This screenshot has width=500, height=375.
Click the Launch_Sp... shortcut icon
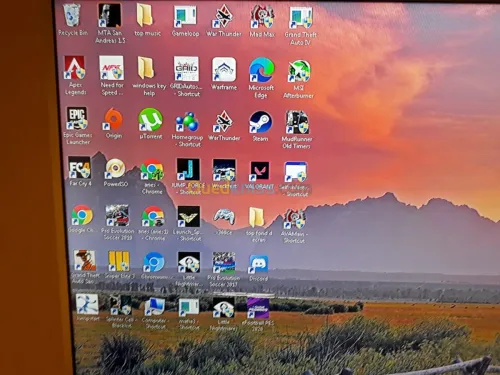point(189,217)
